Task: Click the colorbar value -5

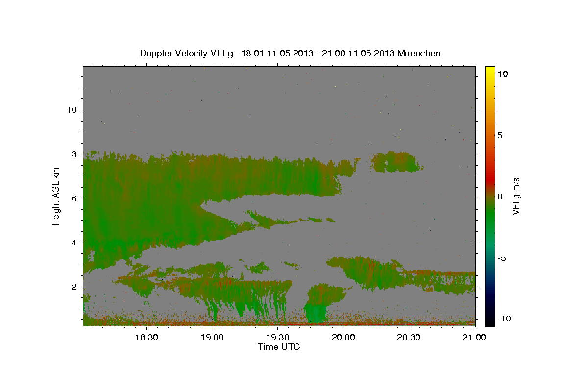Action: click(x=502, y=258)
